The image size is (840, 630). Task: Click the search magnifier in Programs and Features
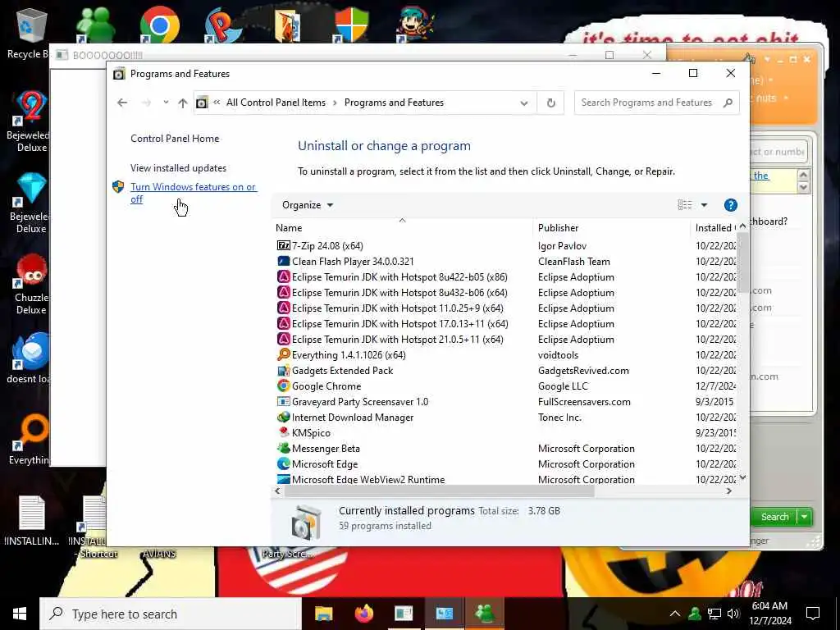click(728, 103)
